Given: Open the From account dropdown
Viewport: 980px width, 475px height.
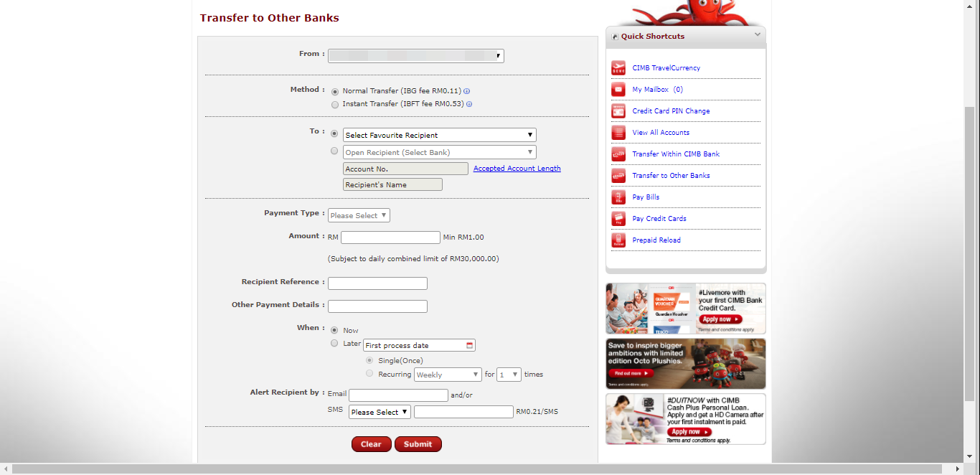Looking at the screenshot, I should 416,56.
